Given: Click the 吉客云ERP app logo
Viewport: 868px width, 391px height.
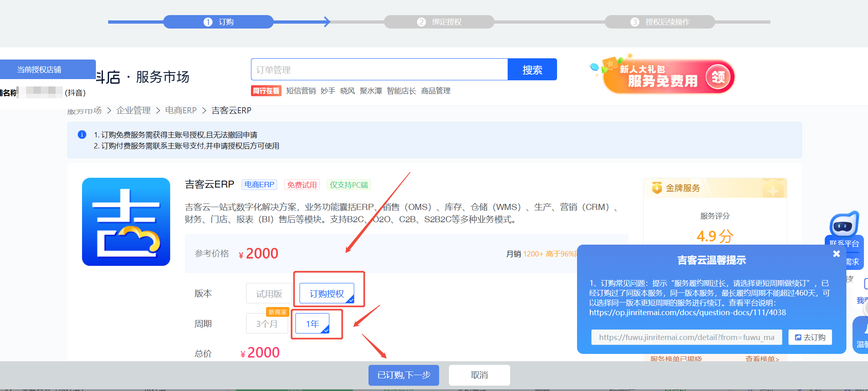Looking at the screenshot, I should pyautogui.click(x=126, y=222).
